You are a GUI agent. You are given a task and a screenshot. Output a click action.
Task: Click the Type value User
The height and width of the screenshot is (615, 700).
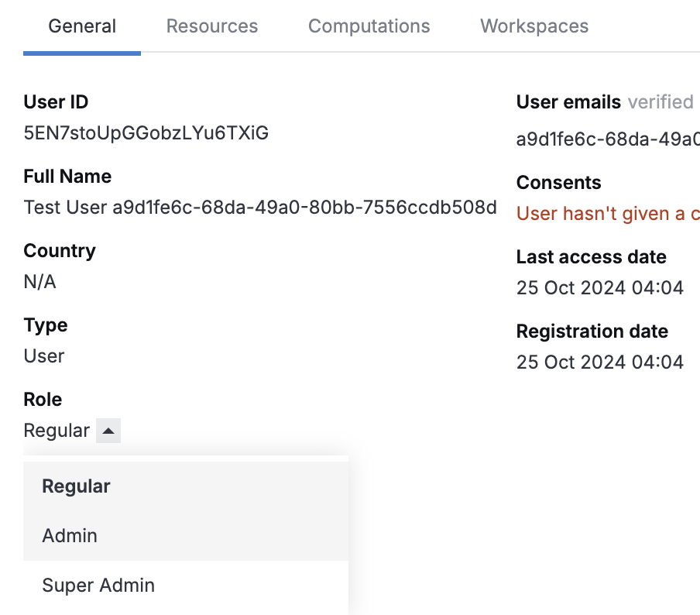(x=44, y=356)
